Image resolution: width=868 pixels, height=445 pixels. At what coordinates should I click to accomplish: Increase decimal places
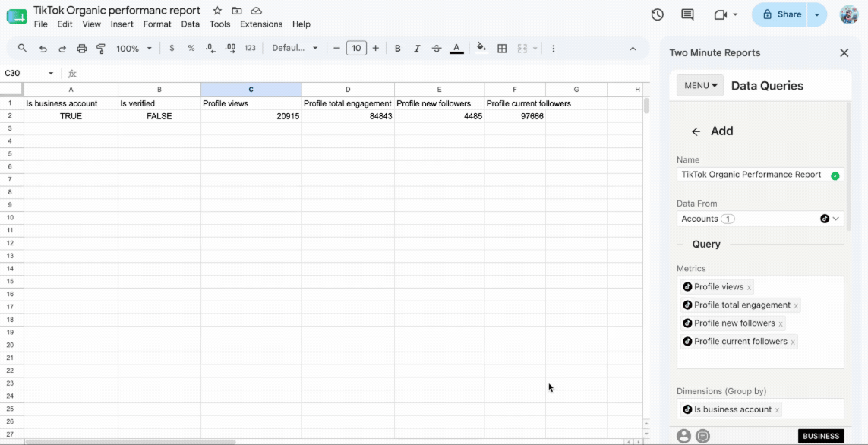(230, 48)
